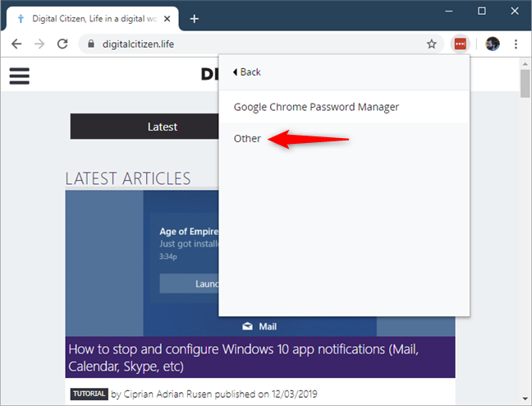Choose the Other import option
The image size is (532, 406).
point(344,139)
